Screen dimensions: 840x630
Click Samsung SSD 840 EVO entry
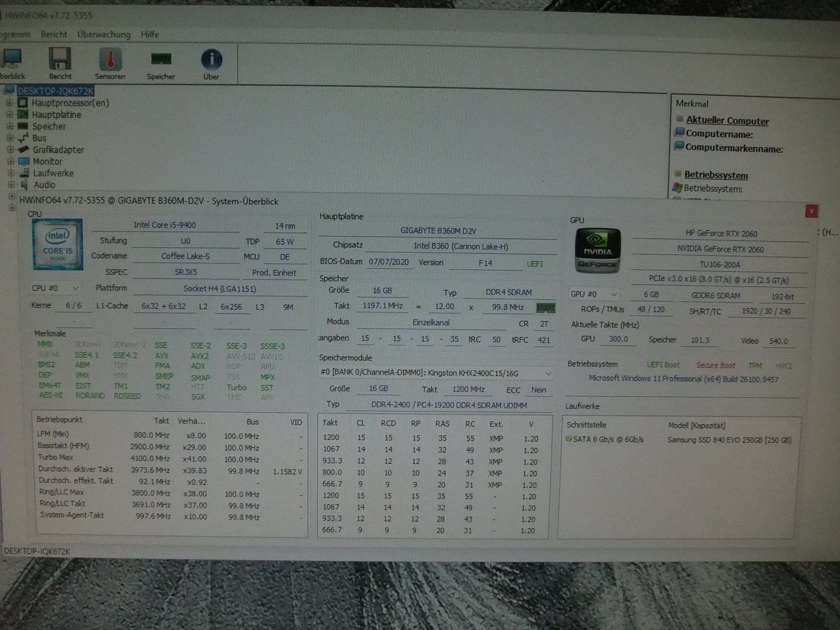click(729, 440)
